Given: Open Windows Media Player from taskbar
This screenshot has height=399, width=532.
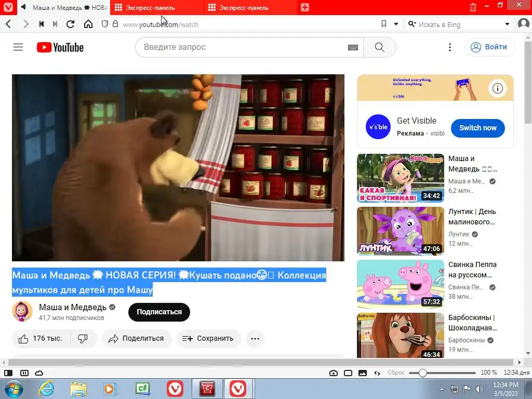Looking at the screenshot, I should pyautogui.click(x=110, y=389).
